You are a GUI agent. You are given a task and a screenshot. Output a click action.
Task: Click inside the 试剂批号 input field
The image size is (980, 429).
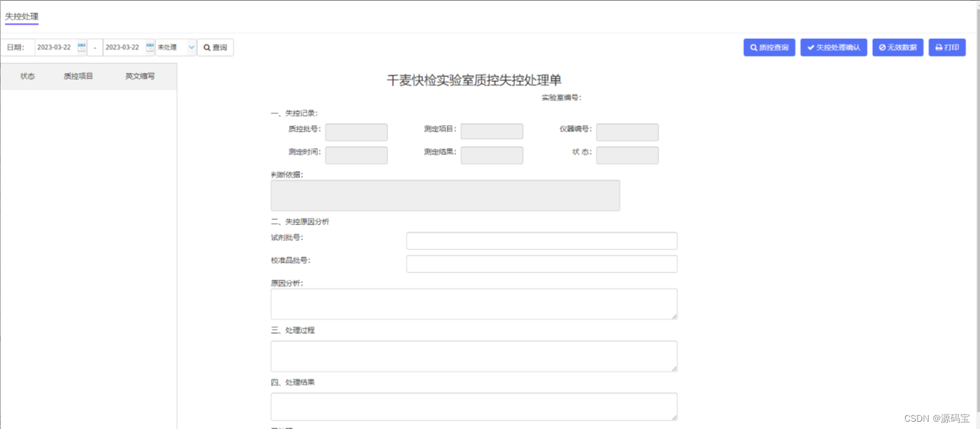click(541, 241)
